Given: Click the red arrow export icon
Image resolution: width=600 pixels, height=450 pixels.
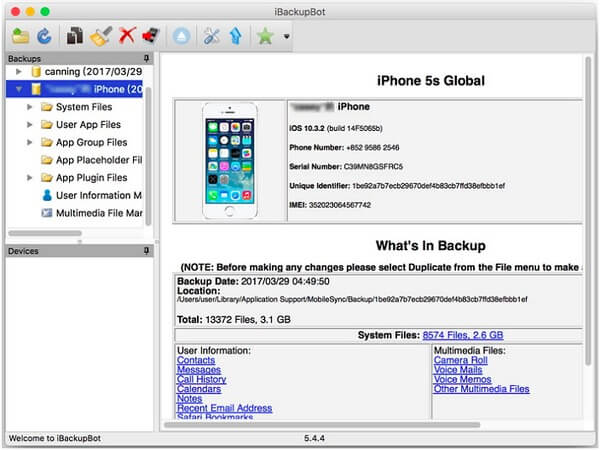Looking at the screenshot, I should [x=150, y=36].
